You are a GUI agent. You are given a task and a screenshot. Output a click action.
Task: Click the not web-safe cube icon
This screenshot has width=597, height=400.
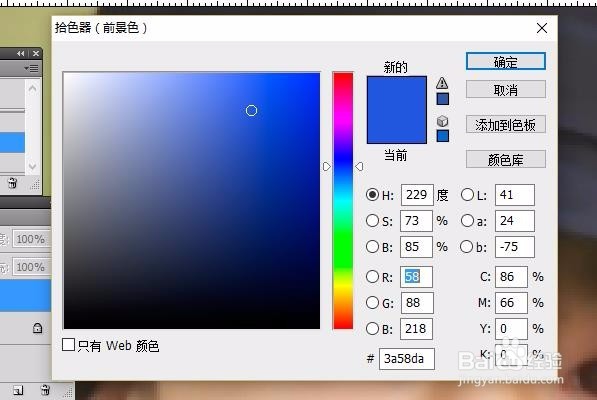pos(442,121)
